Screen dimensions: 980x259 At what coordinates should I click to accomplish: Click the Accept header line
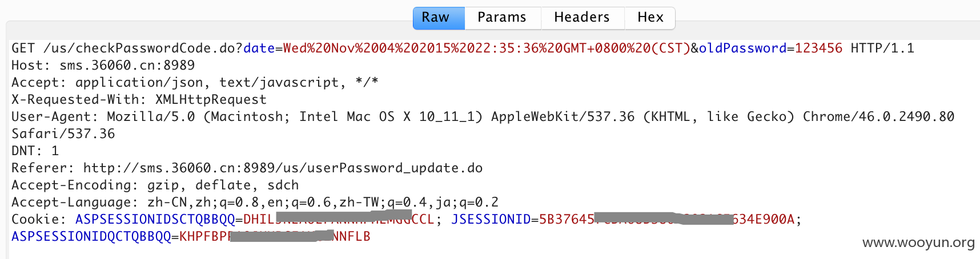click(x=195, y=83)
